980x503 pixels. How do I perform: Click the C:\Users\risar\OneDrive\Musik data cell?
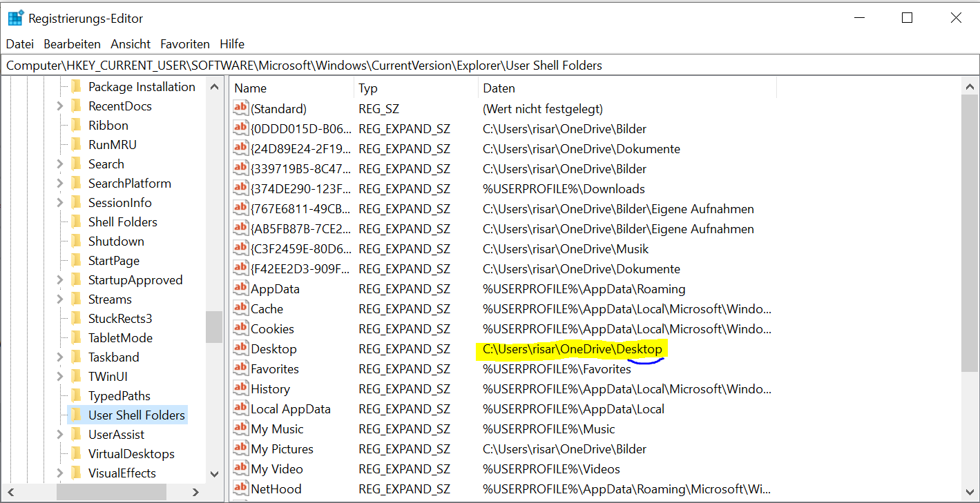tap(566, 249)
